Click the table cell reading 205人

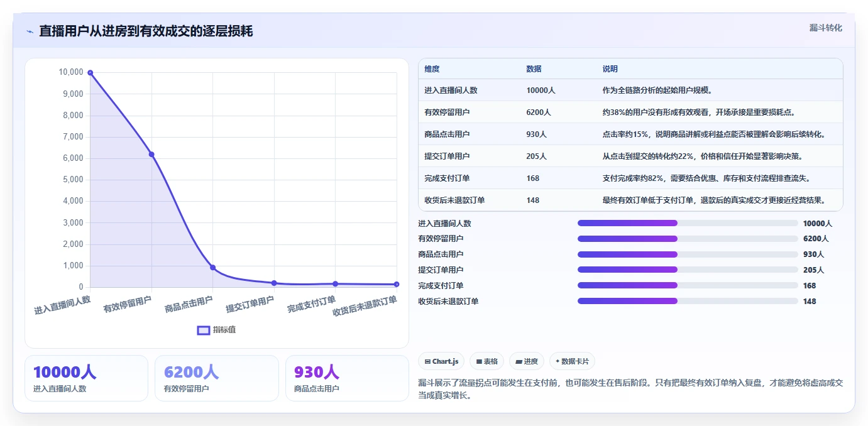click(x=536, y=156)
